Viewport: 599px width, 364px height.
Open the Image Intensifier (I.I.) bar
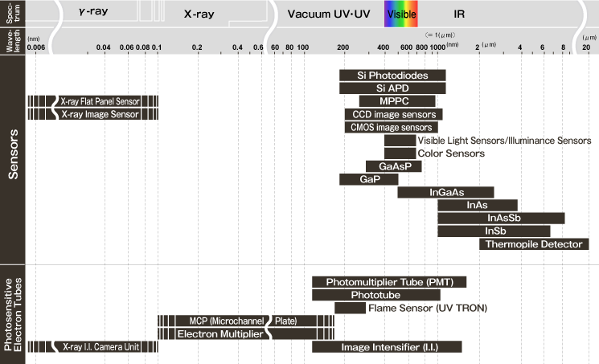(387, 346)
